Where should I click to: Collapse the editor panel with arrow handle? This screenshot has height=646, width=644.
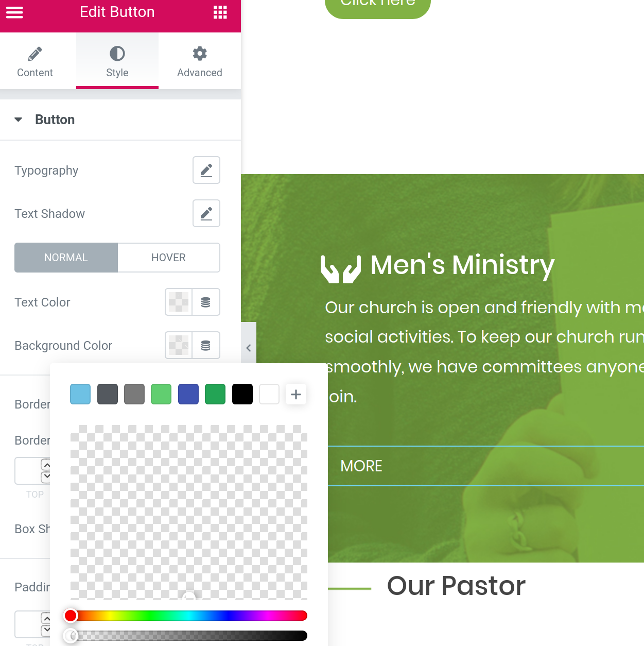(x=249, y=348)
